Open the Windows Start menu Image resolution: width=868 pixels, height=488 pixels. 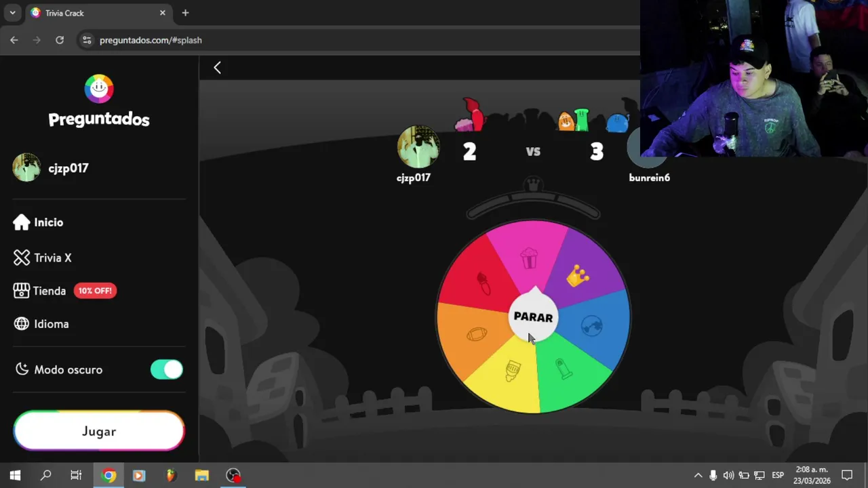pos(15,475)
